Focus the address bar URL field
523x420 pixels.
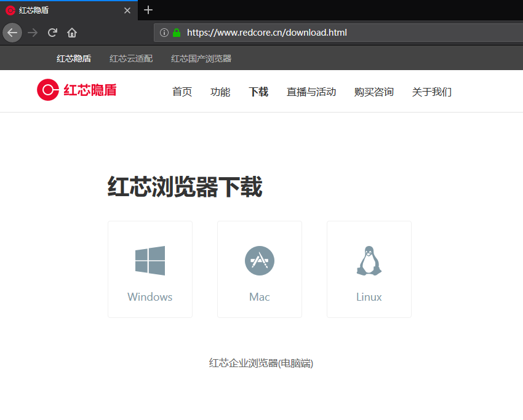[x=338, y=33]
